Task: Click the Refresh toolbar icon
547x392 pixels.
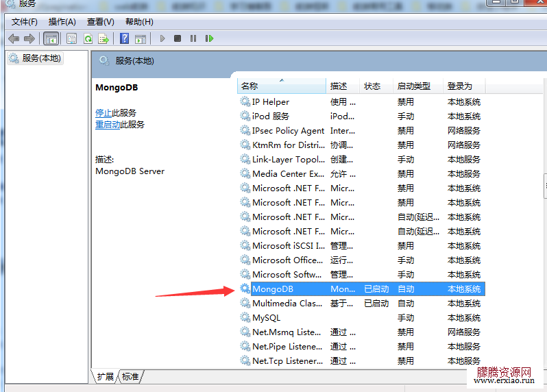Action: [x=88, y=38]
